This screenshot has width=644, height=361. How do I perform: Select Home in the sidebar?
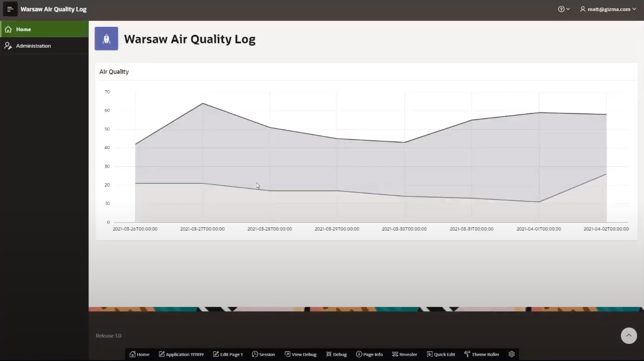[44, 29]
